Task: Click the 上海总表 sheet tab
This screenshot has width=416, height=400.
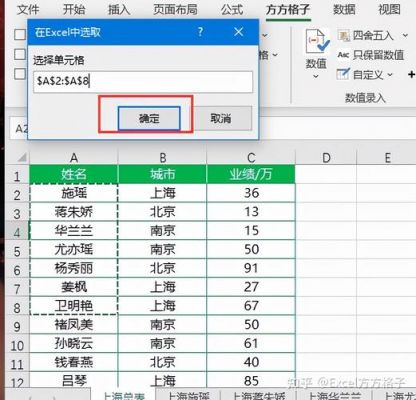Action: (123, 395)
